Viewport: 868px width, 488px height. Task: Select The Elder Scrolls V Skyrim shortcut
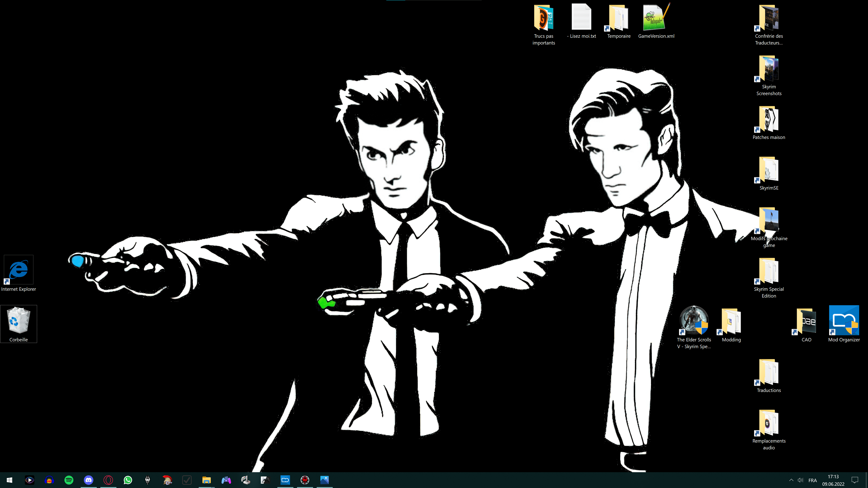pyautogui.click(x=694, y=327)
